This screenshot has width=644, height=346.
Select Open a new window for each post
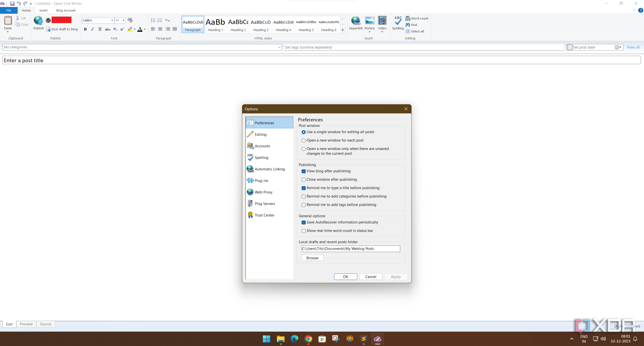(x=304, y=140)
